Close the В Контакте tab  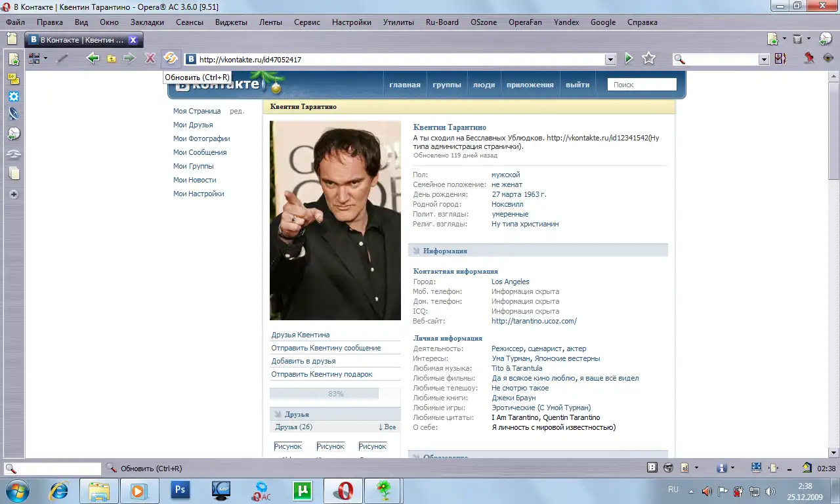(x=133, y=40)
